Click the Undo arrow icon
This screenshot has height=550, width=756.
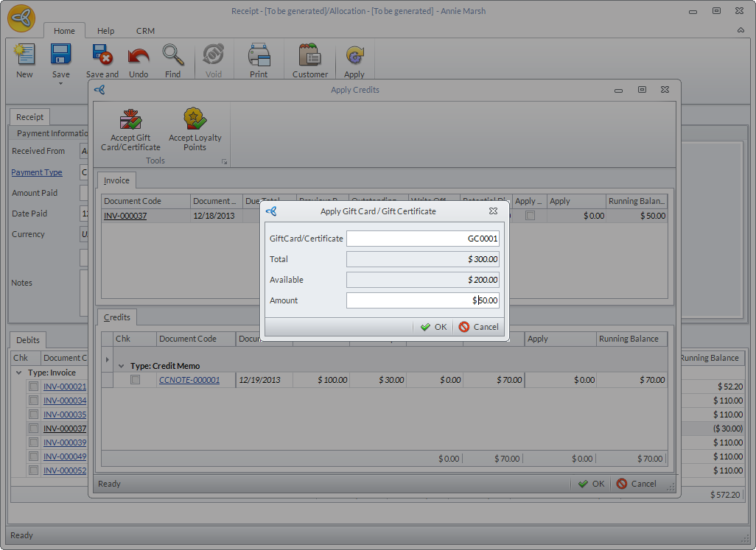point(138,55)
